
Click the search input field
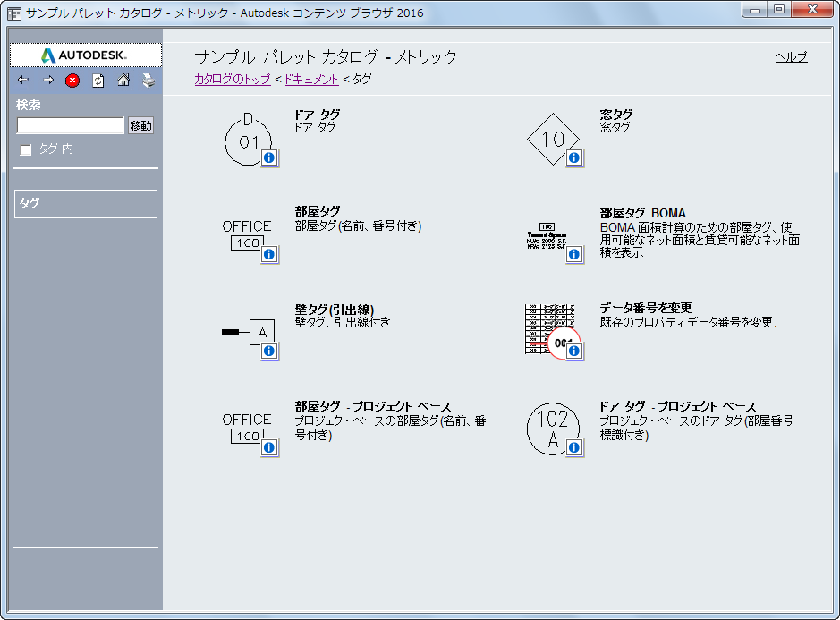click(x=70, y=125)
